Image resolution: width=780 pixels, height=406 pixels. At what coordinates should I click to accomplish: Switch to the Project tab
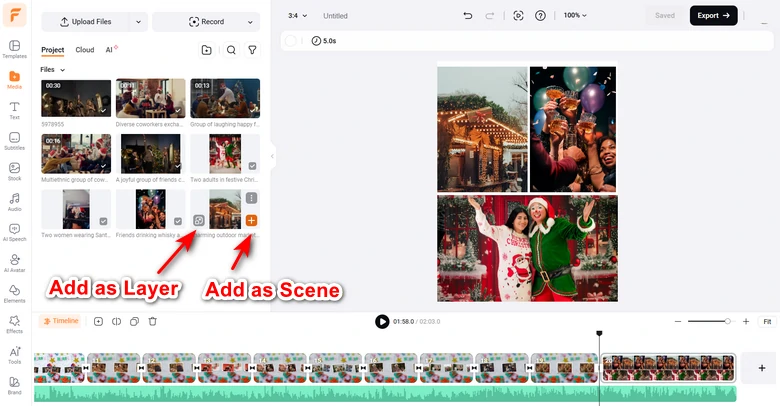click(52, 50)
